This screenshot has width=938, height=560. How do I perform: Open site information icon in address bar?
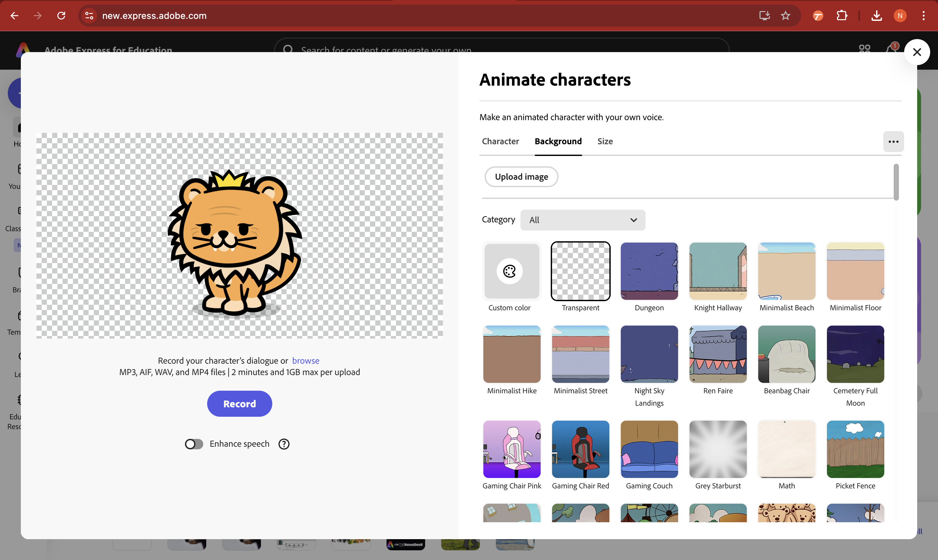(x=89, y=16)
